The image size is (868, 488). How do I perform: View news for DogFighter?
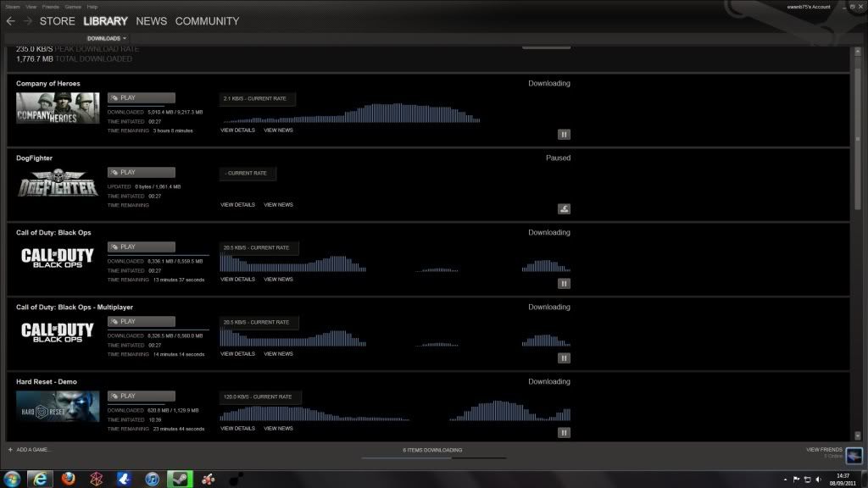278,205
